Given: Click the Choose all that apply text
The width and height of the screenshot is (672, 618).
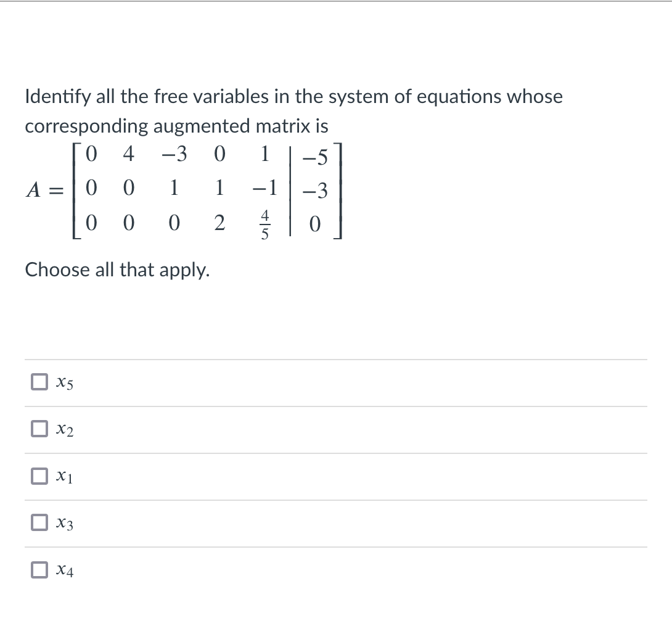Looking at the screenshot, I should 117,270.
